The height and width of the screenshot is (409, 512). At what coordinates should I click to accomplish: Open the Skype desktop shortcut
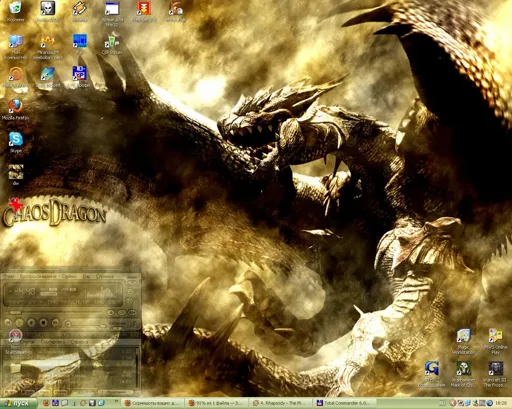click(x=16, y=142)
